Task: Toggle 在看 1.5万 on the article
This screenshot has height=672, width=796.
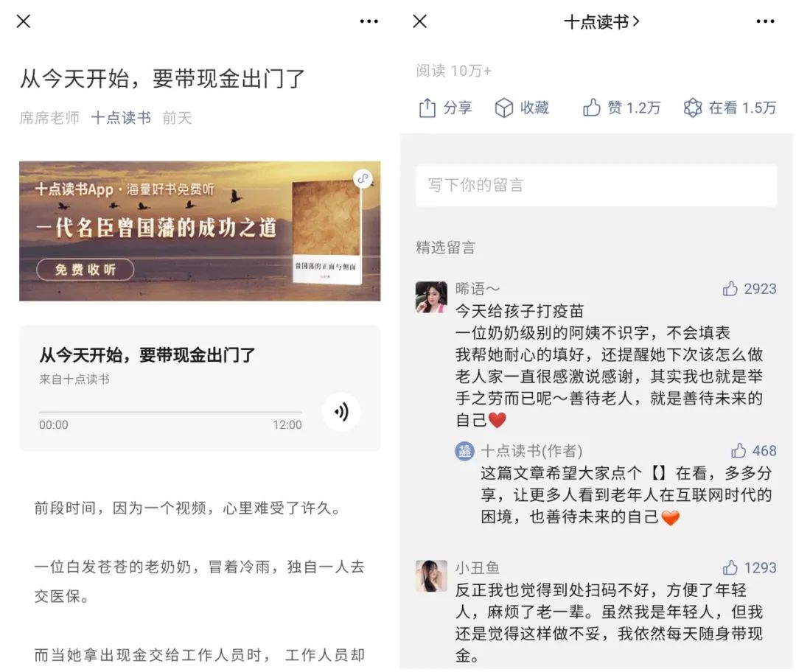Action: 730,108
